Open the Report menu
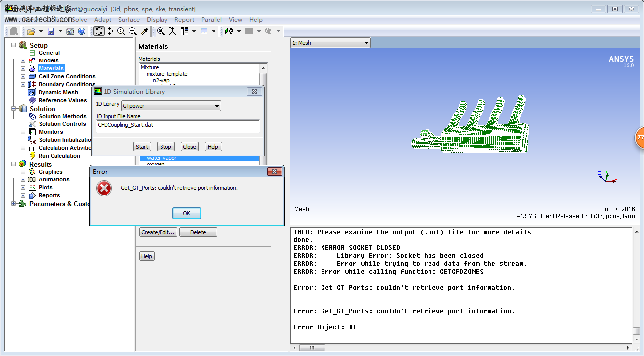This screenshot has width=644, height=356. coord(184,20)
